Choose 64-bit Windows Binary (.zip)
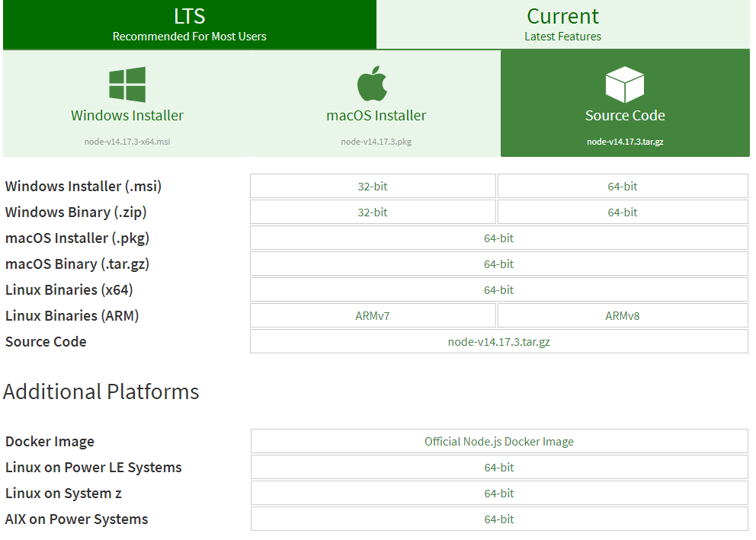This screenshot has width=756, height=540. click(623, 212)
